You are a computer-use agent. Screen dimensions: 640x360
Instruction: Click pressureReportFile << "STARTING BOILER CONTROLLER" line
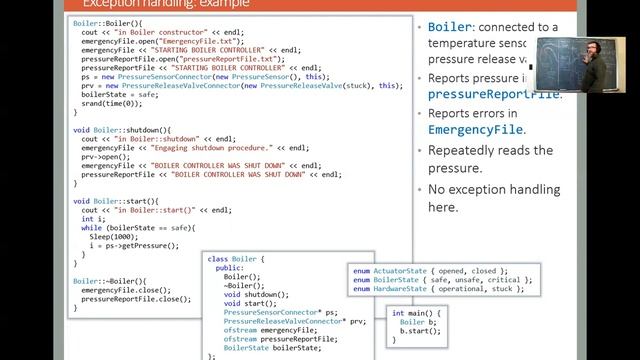click(x=201, y=68)
